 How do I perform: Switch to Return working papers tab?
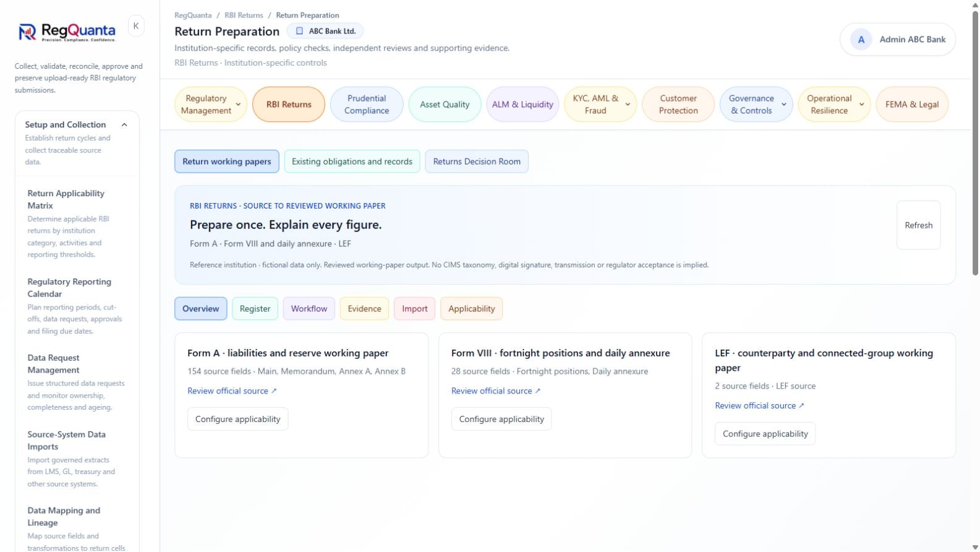click(x=227, y=162)
